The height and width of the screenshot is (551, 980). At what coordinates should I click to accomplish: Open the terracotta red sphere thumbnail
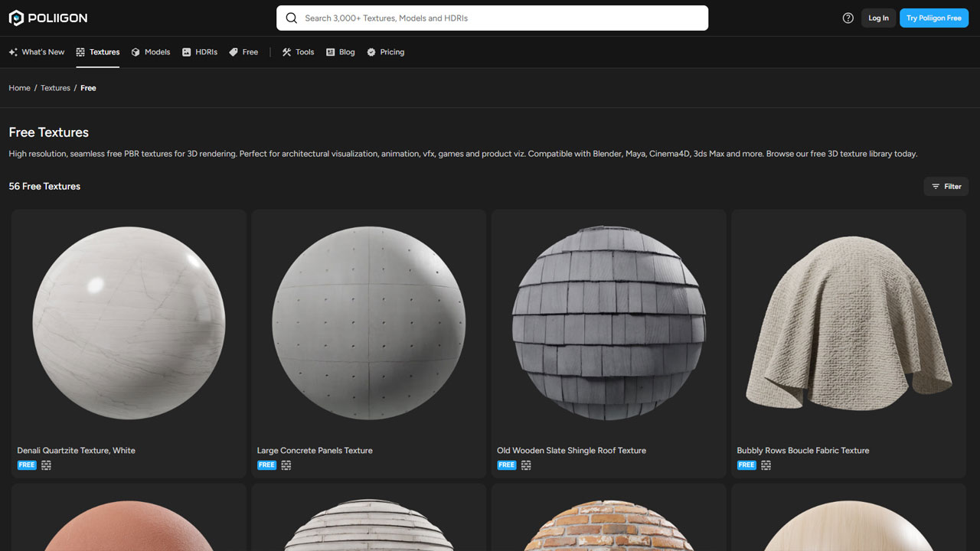(129, 526)
